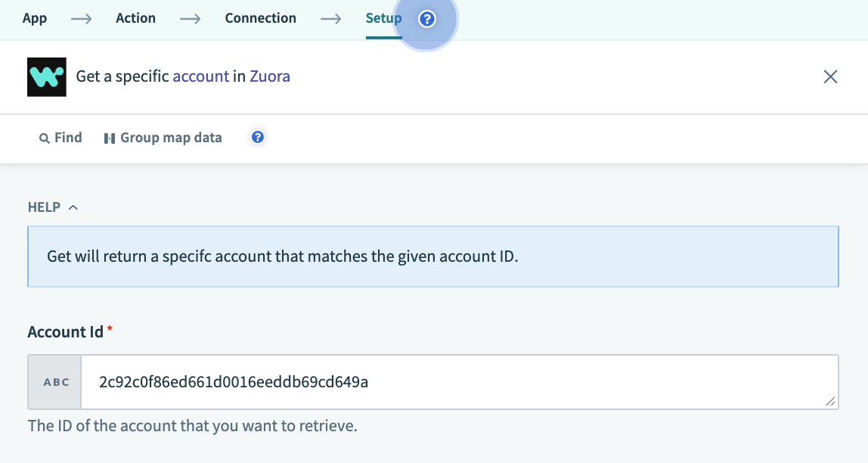Select the App step in the breadcrumb

[34, 17]
